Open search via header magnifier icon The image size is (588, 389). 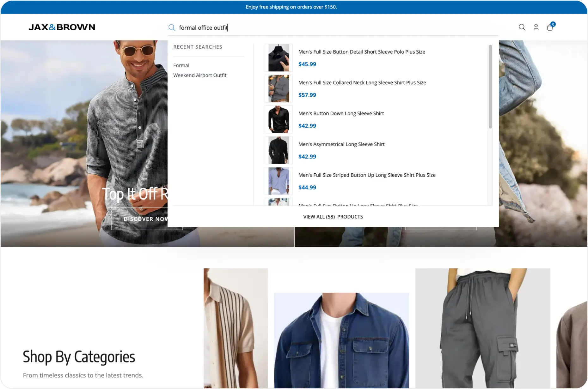pos(522,27)
